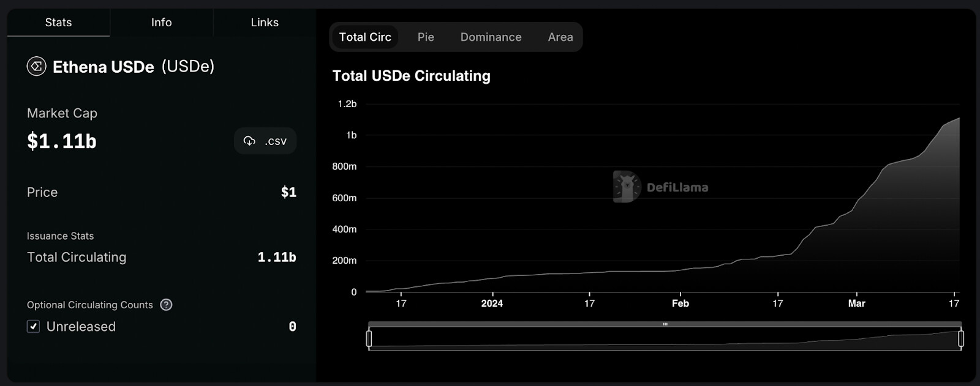Click the help question mark icon
980x386 pixels.
pos(166,305)
